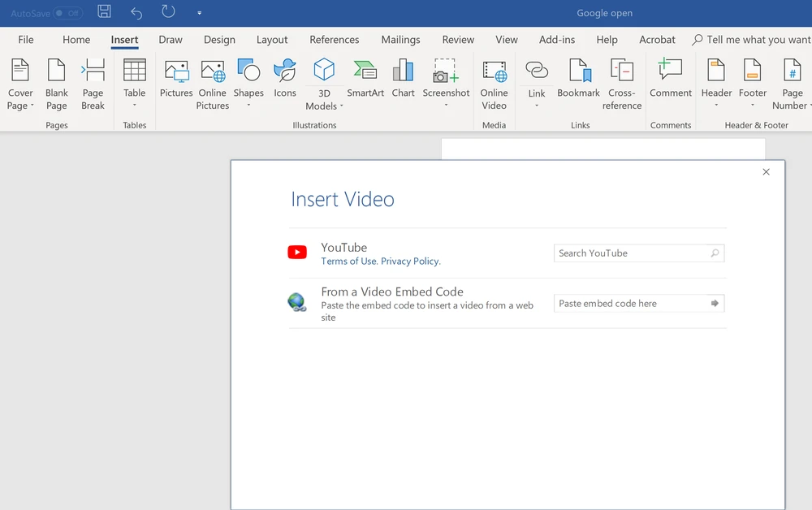Open the Privacy Policy link
This screenshot has width=812, height=510.
pyautogui.click(x=410, y=261)
